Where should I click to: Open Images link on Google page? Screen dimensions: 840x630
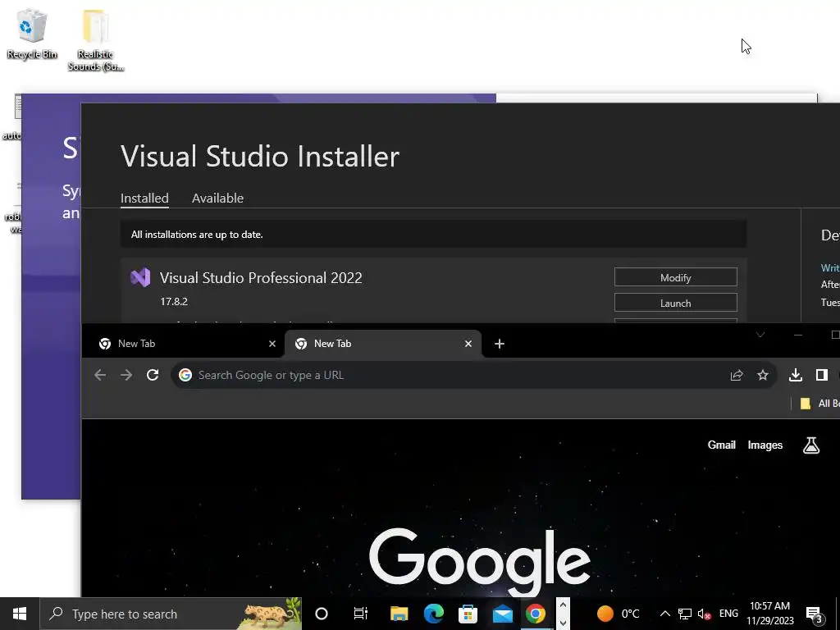click(x=765, y=445)
